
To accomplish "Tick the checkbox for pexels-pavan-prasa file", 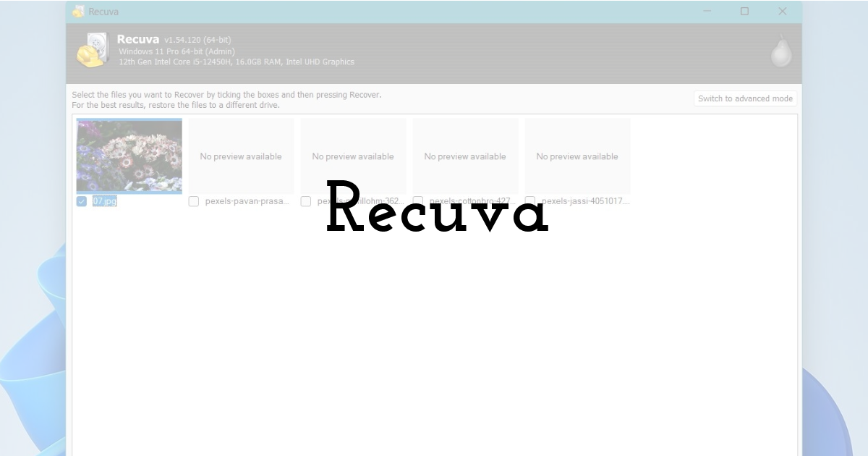I will click(x=193, y=201).
